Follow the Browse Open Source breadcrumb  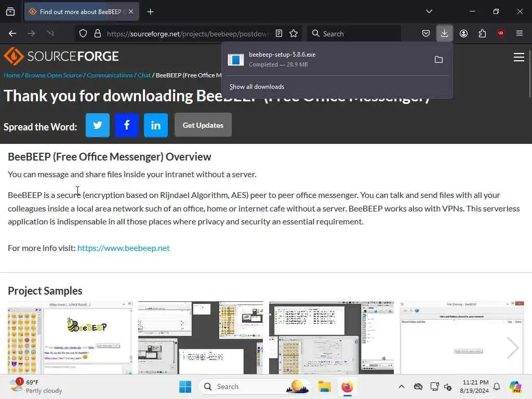[54, 75]
